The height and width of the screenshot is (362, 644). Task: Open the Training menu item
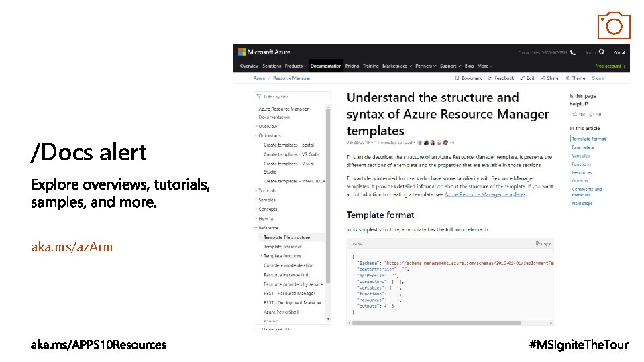tap(370, 66)
